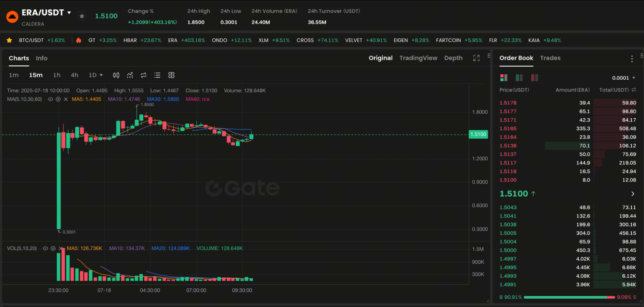Switch chart to TradingView view
The height and width of the screenshot is (307, 644).
pos(418,58)
